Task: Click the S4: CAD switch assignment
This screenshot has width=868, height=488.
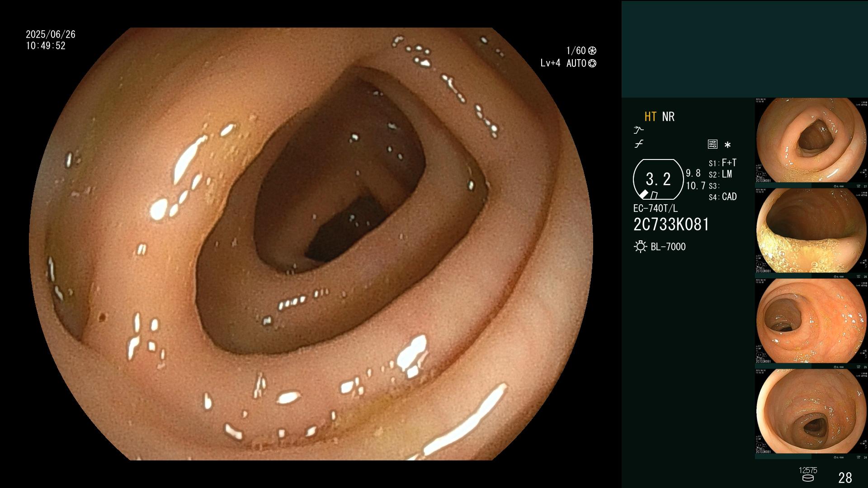Action: pos(723,197)
